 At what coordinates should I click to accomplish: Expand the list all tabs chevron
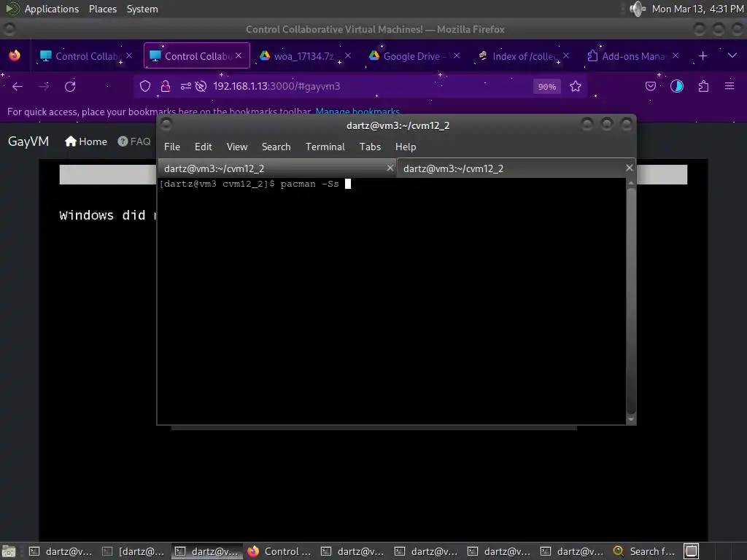[732, 55]
